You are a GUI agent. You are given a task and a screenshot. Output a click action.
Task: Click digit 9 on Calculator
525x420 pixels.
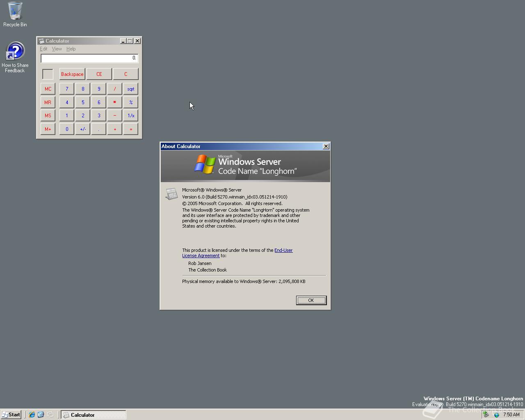tap(99, 89)
